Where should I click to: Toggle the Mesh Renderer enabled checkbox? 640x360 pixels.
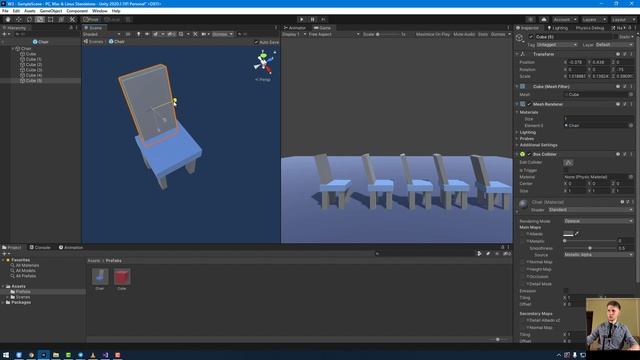(x=529, y=104)
